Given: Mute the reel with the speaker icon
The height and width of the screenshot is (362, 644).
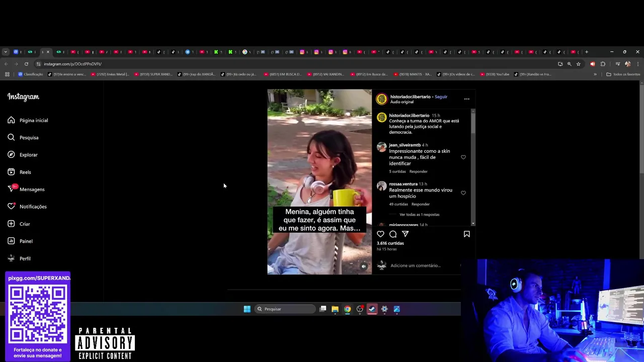Looking at the screenshot, I should (x=364, y=266).
